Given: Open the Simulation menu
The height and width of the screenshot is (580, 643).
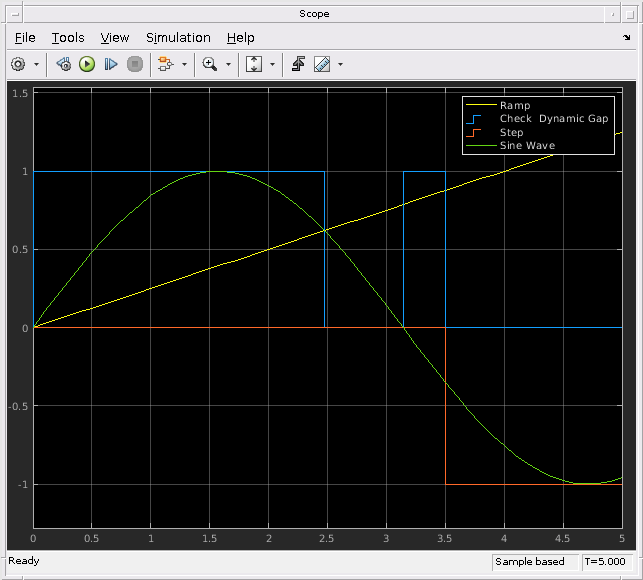Looking at the screenshot, I should click(x=178, y=38).
